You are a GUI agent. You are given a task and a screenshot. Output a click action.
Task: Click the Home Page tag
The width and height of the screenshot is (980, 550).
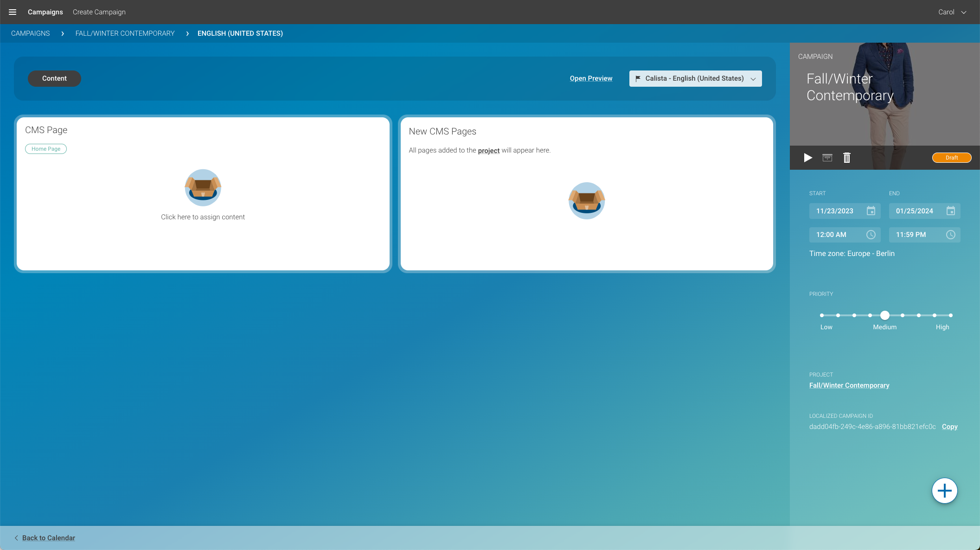click(x=46, y=149)
